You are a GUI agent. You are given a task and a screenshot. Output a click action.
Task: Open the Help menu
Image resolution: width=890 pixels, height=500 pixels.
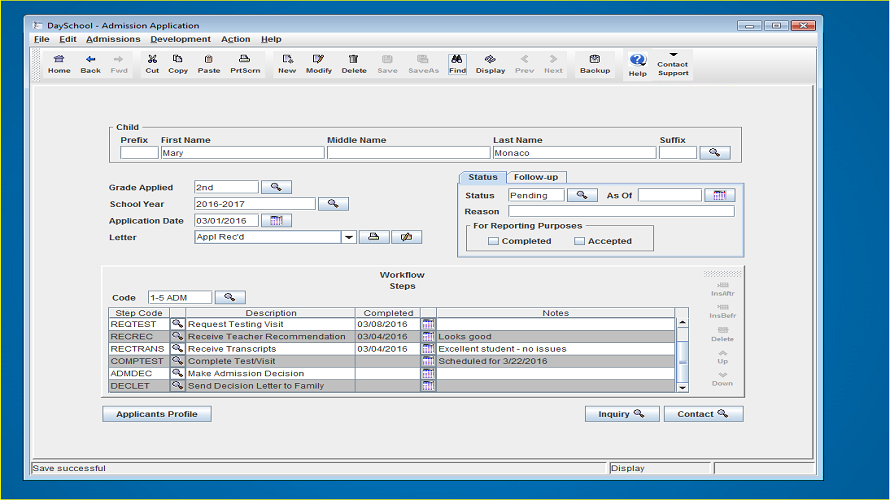point(271,39)
